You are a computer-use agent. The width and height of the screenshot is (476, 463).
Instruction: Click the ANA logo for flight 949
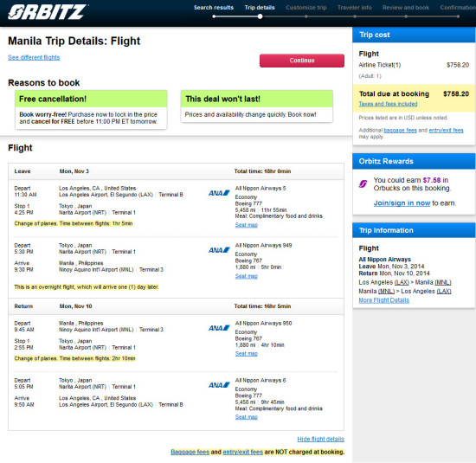point(219,250)
